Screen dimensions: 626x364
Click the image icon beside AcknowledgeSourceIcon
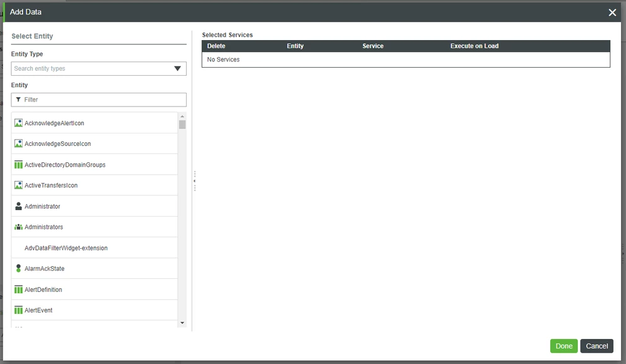[18, 143]
